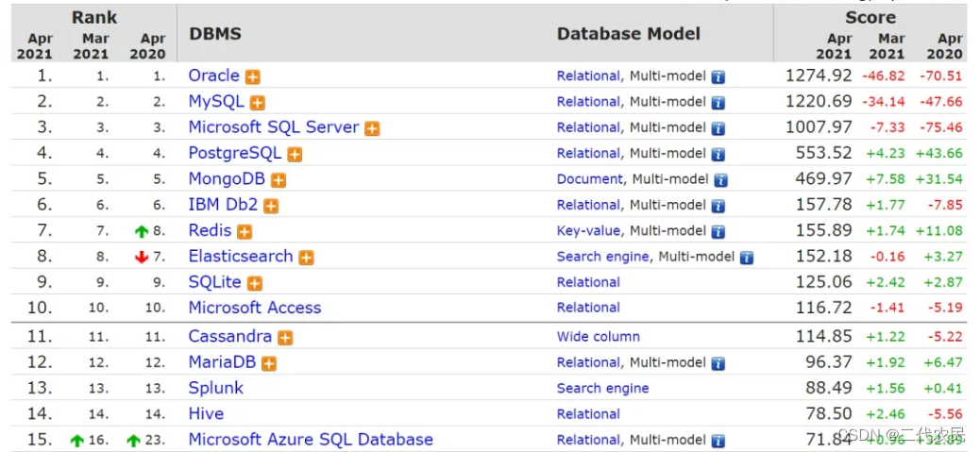Click the info icon in Oracle row

click(718, 76)
